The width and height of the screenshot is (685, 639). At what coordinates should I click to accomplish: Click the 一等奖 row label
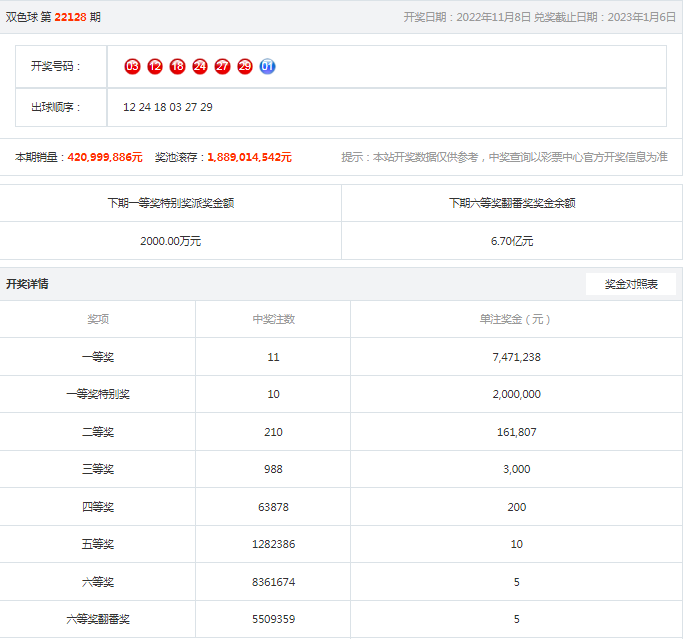[x=98, y=357]
